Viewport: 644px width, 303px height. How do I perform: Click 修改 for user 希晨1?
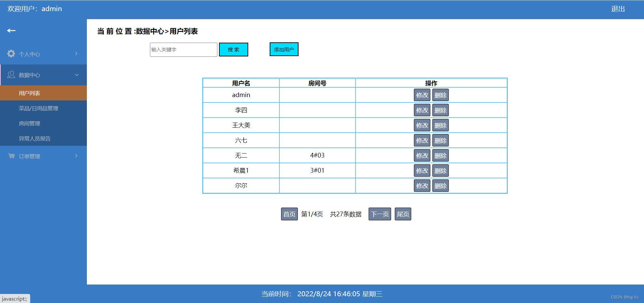pyautogui.click(x=422, y=171)
